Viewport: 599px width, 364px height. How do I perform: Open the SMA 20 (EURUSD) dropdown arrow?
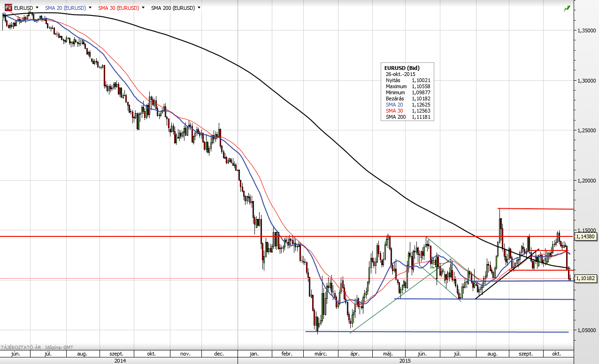pyautogui.click(x=90, y=8)
